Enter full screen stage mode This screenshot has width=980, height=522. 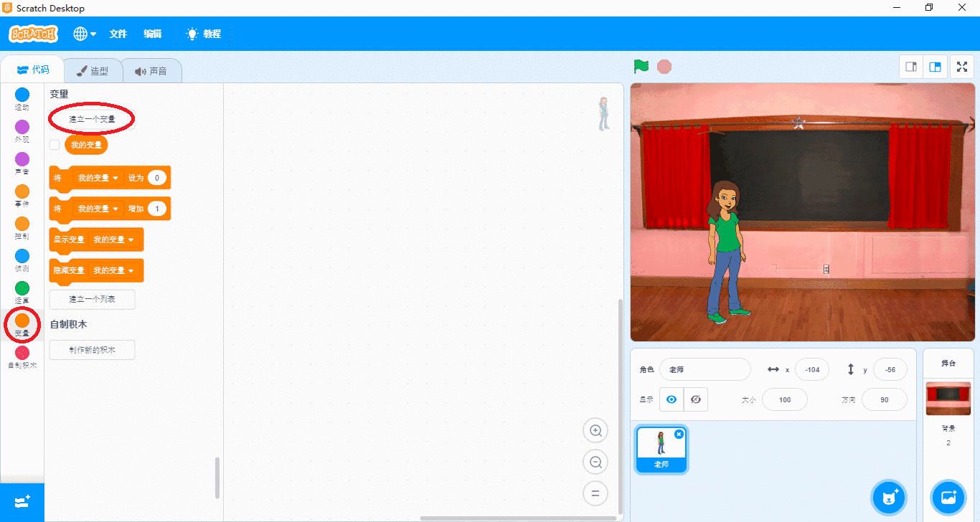(x=961, y=67)
